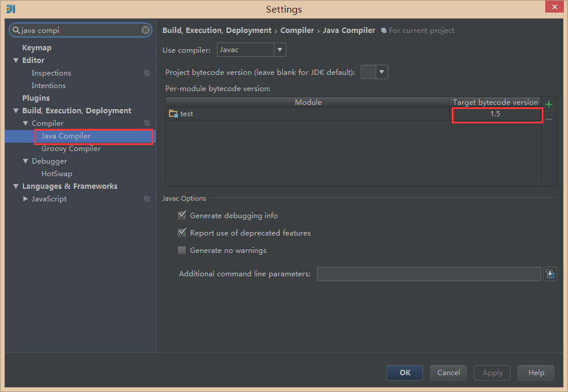
Task: Click Build, Execution, Deployment breadcrumb
Action: coord(217,31)
